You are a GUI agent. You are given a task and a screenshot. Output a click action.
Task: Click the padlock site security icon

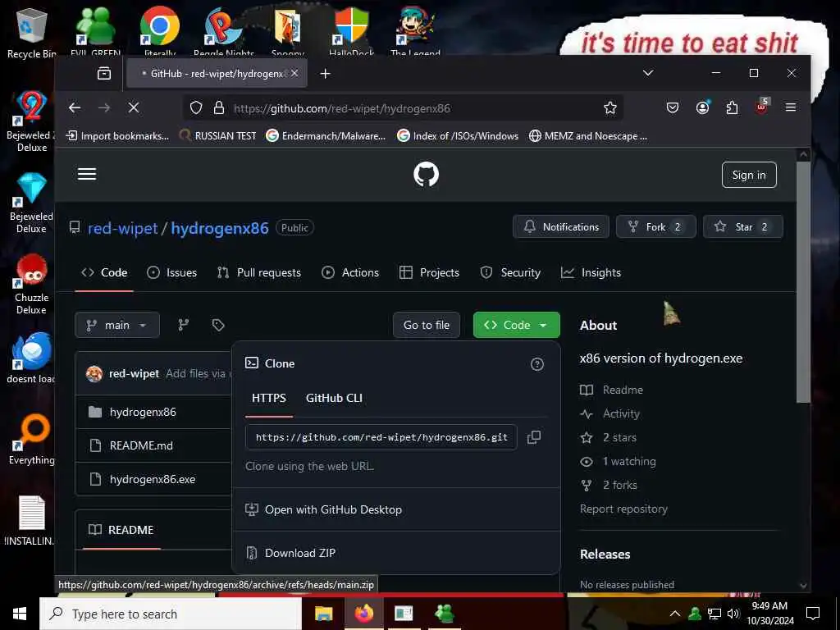pyautogui.click(x=218, y=107)
